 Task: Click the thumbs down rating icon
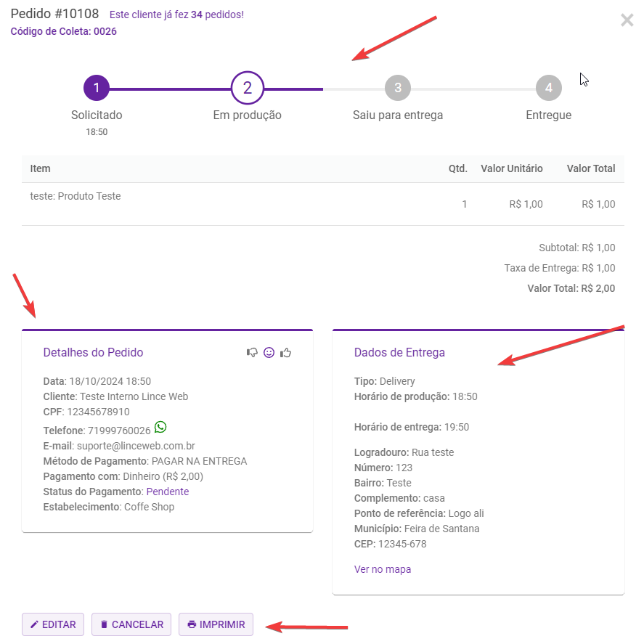(x=253, y=353)
